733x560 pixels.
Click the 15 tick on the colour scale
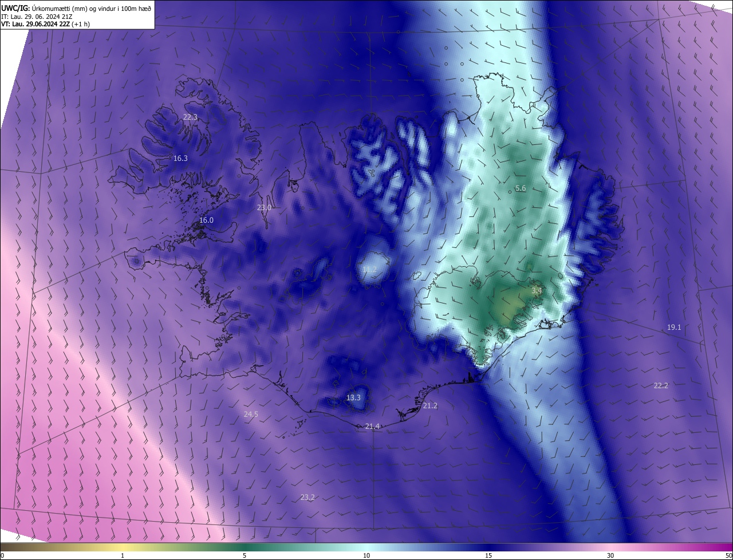coord(488,555)
